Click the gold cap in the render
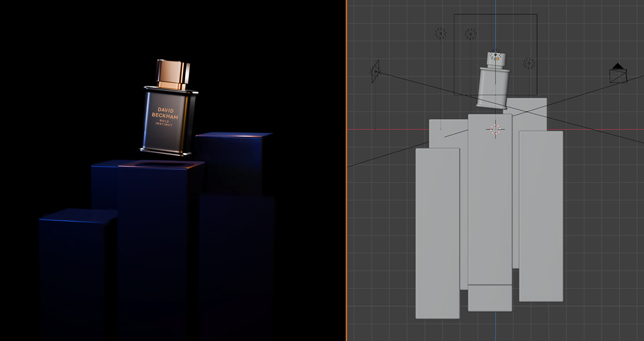Screen dimensions: 644x341 click(173, 75)
